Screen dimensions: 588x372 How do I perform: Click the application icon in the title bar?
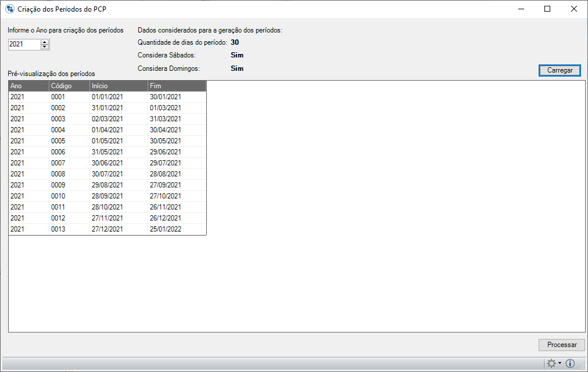(9, 9)
